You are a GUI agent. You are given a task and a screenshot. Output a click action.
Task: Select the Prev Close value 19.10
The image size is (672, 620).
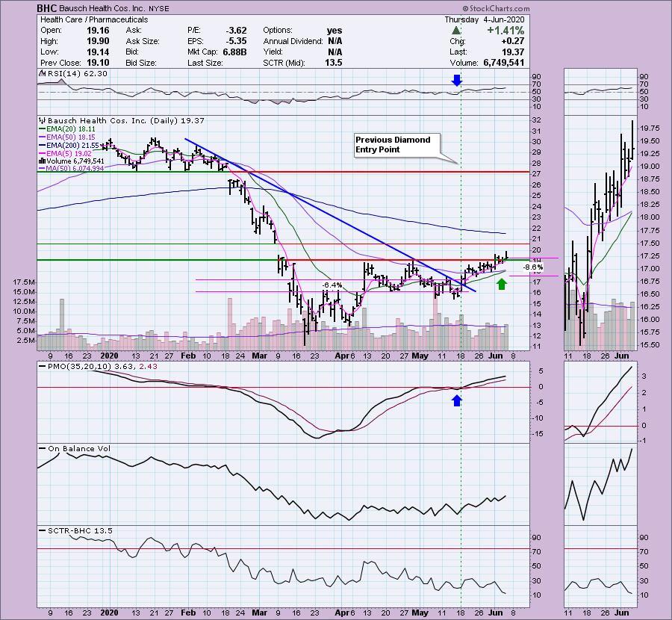pos(98,63)
